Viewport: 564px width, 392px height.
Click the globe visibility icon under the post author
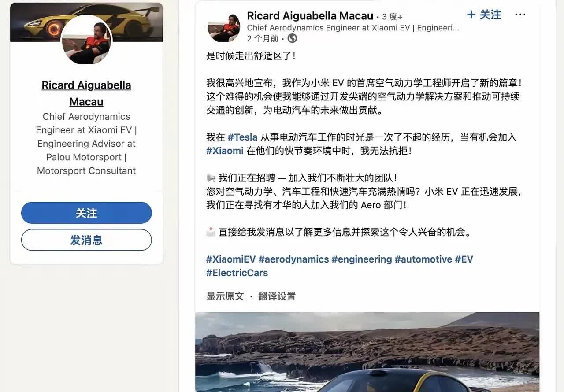[x=292, y=39]
